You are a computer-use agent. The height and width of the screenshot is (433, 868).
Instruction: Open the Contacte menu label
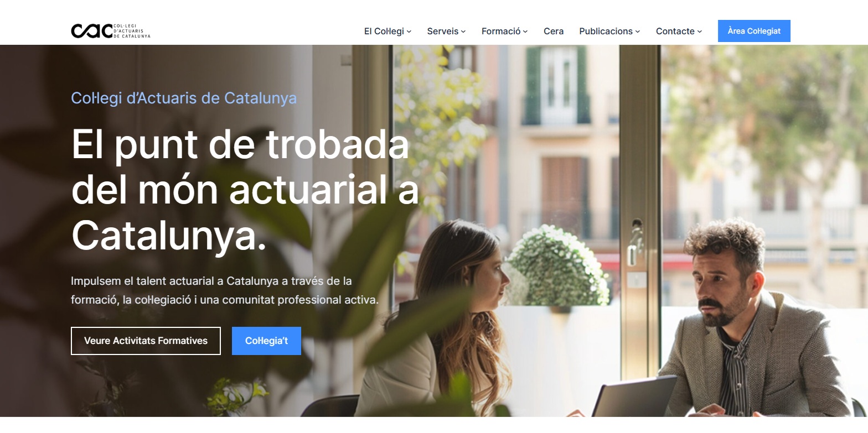675,31
